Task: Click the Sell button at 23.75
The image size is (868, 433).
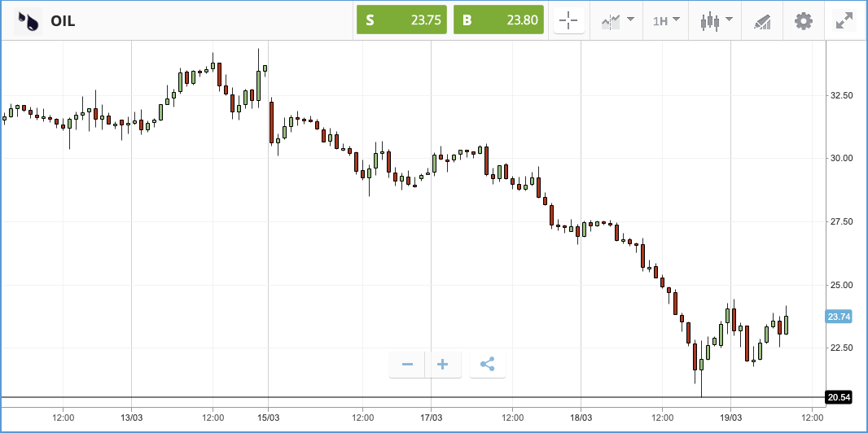Action: (x=401, y=20)
